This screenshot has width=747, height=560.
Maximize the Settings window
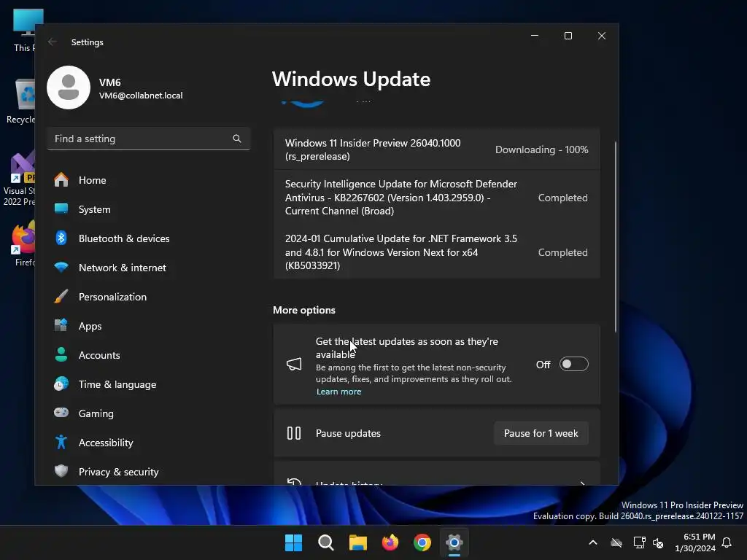point(568,36)
